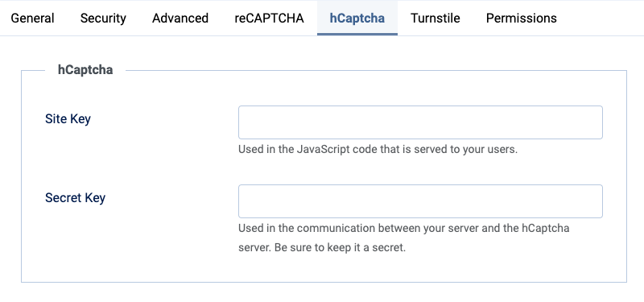Open the Security tab
This screenshot has width=644, height=302.
(103, 18)
